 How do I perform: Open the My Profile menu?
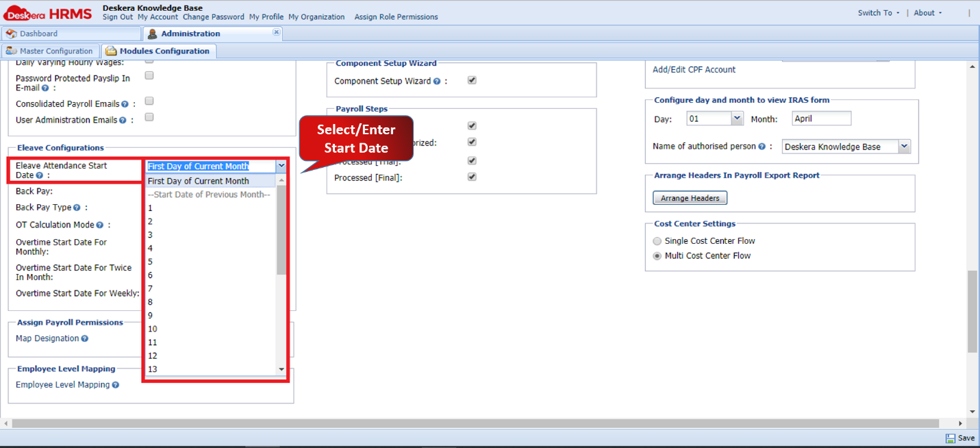pos(266,17)
